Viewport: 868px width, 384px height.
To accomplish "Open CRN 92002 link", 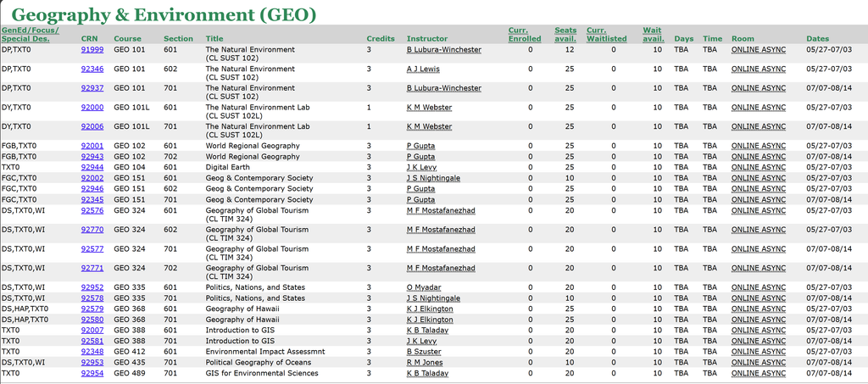I will [x=92, y=178].
